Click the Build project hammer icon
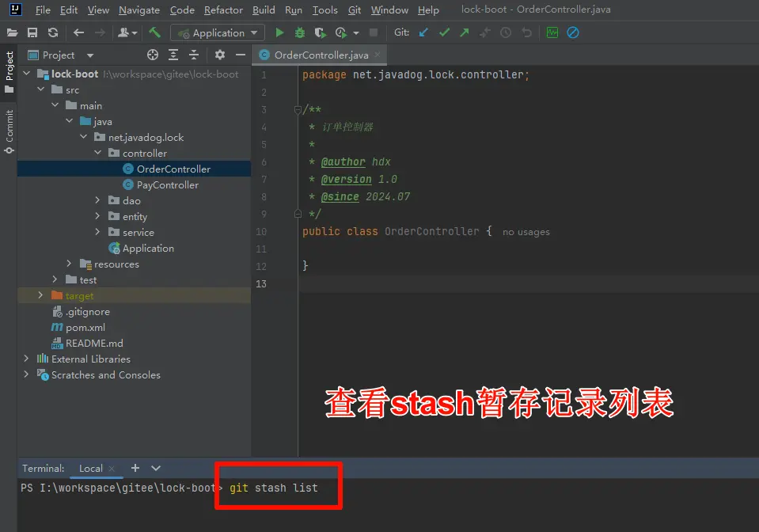 tap(154, 32)
